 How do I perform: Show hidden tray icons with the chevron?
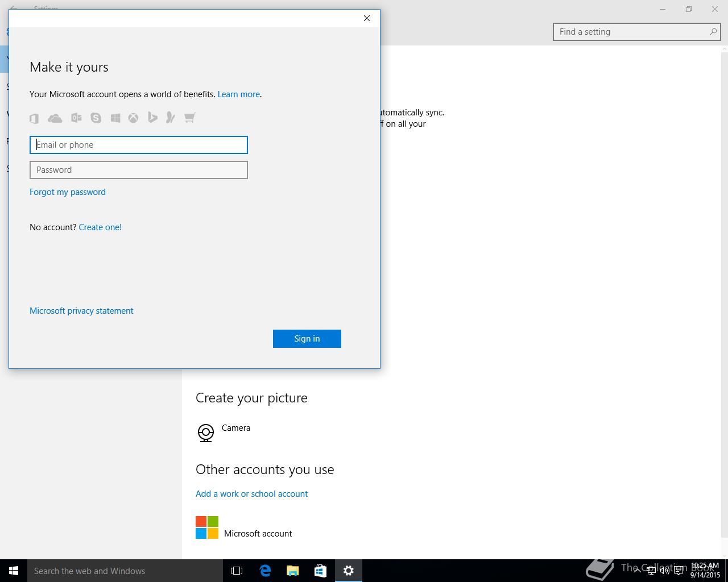click(x=638, y=571)
